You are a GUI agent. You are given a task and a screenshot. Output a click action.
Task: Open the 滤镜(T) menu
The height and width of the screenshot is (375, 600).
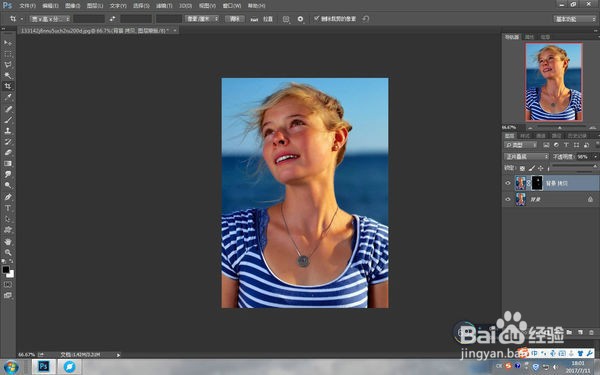click(164, 6)
